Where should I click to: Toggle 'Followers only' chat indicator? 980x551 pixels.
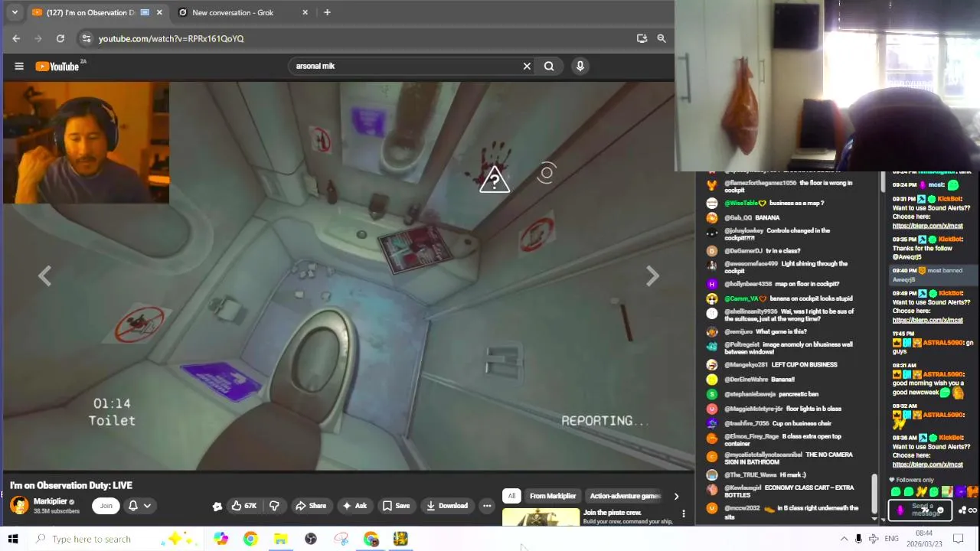click(x=911, y=480)
